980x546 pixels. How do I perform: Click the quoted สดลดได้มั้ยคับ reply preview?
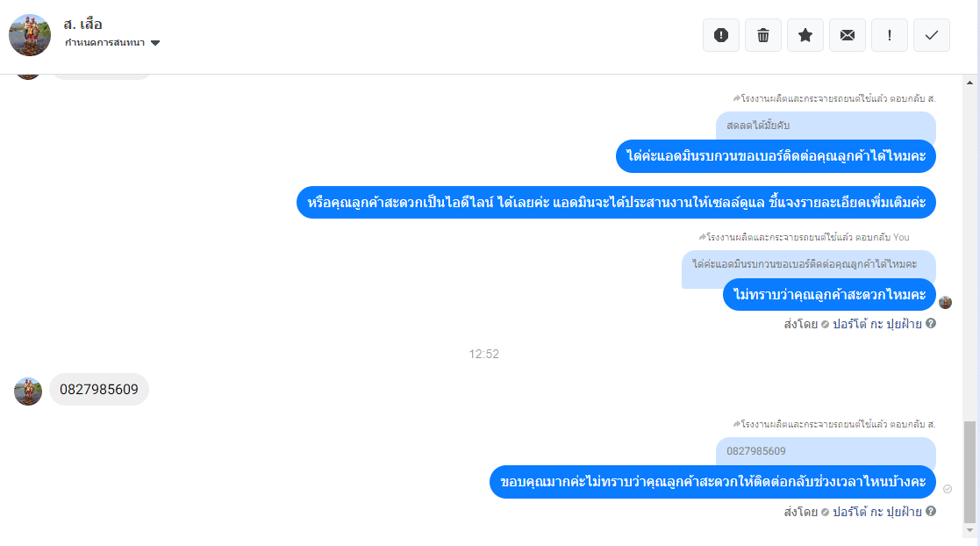click(x=826, y=125)
